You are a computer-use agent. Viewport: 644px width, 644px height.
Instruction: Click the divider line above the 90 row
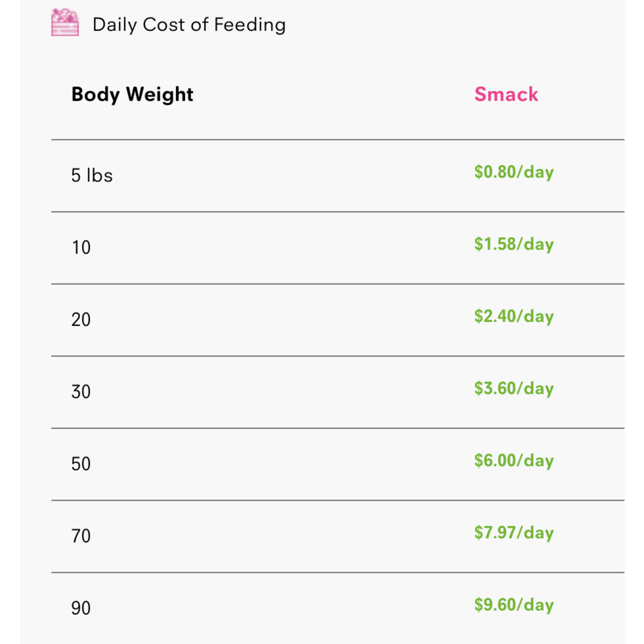[338, 573]
